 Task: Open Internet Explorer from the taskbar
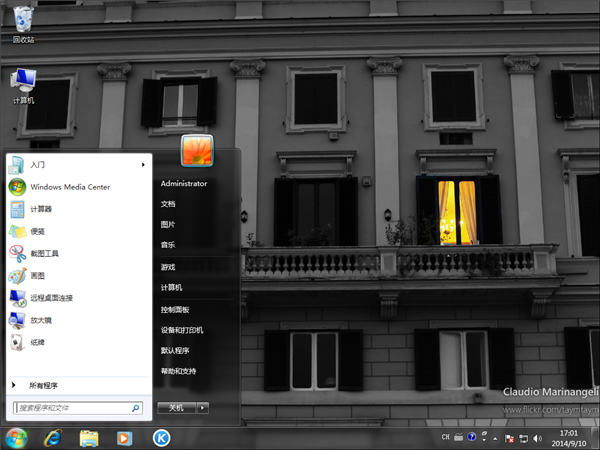[x=52, y=437]
